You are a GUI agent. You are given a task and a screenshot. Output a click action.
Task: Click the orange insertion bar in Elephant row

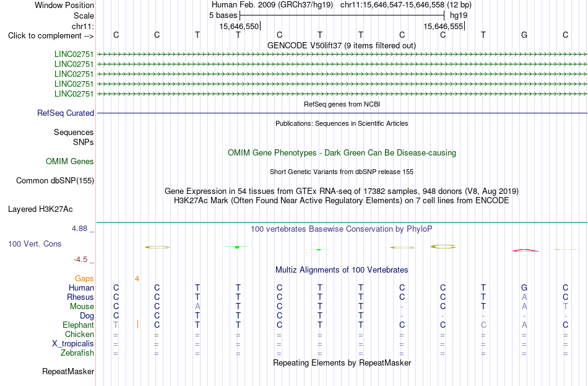137,324
